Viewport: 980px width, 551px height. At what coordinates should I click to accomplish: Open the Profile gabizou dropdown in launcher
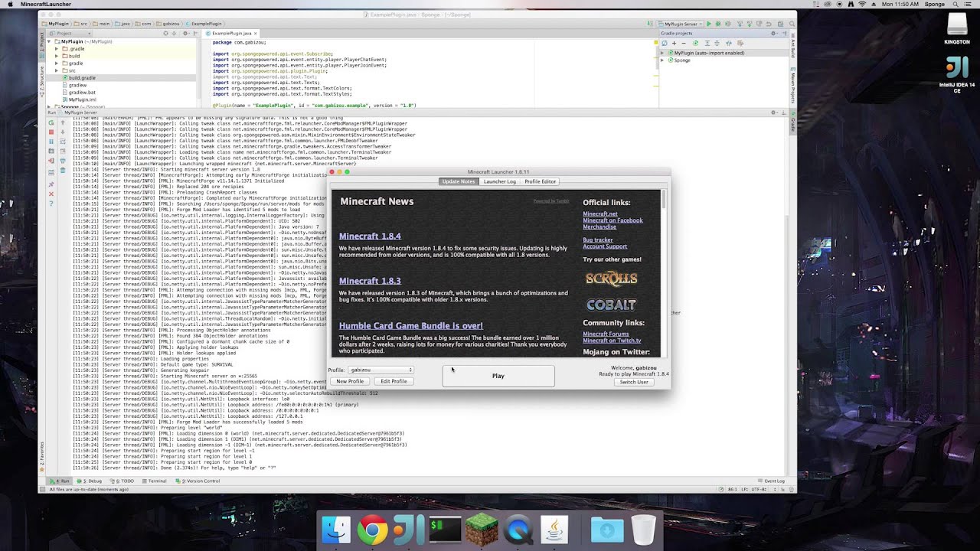381,370
